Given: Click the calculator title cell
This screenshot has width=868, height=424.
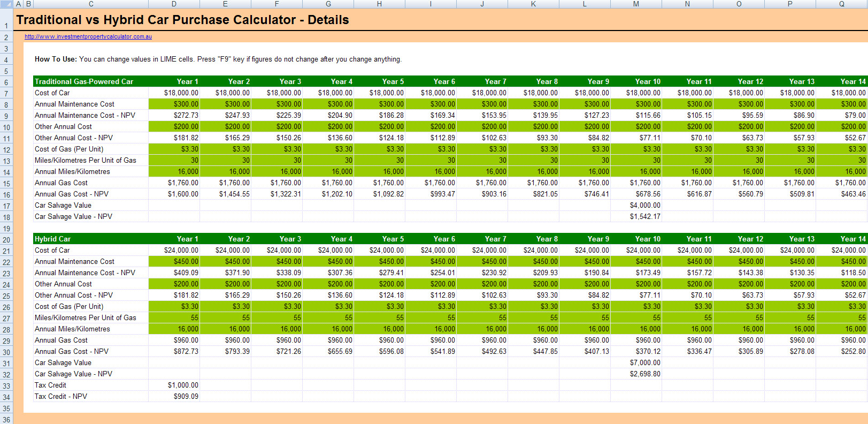Looking at the screenshot, I should point(182,20).
